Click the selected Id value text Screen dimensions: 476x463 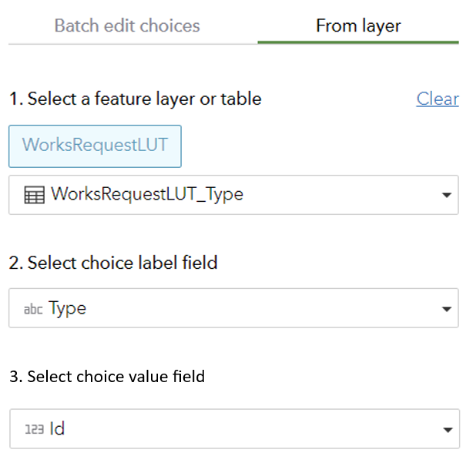(x=57, y=428)
